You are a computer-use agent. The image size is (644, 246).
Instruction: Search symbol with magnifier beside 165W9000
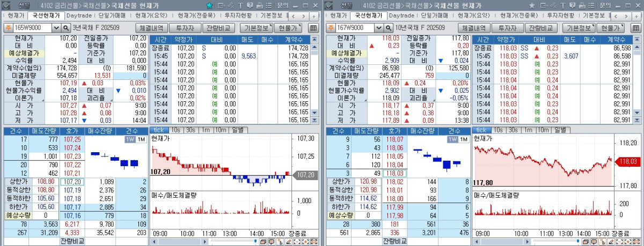67,27
